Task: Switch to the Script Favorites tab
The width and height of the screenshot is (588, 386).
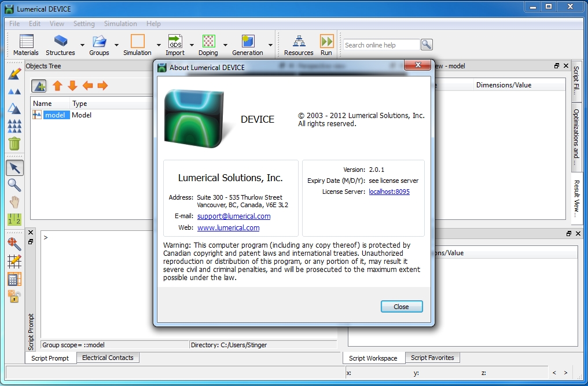Action: (x=432, y=358)
